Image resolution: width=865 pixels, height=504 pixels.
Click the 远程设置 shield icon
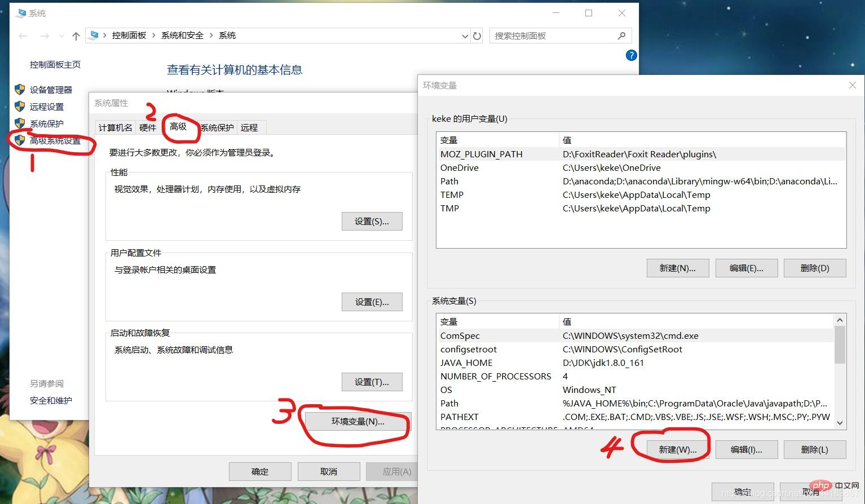click(x=20, y=107)
